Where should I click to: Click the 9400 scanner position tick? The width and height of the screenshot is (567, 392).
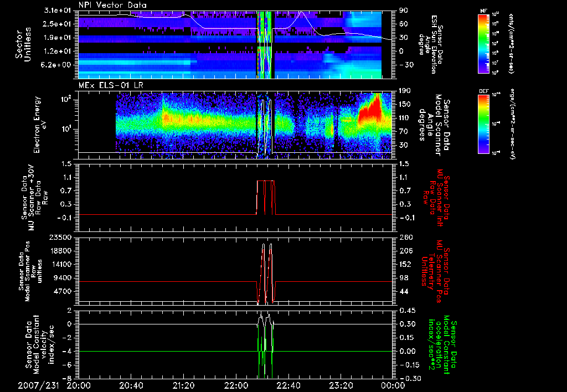[63, 278]
